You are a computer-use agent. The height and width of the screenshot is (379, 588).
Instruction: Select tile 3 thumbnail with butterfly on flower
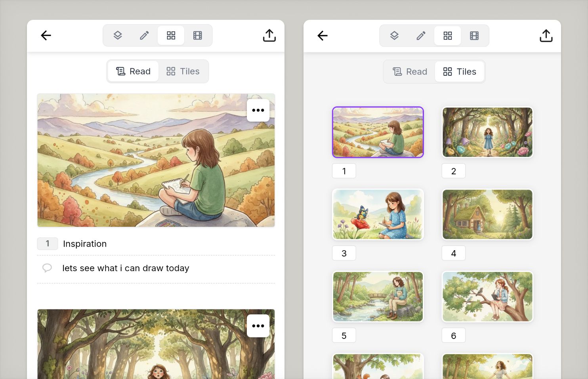point(378,214)
